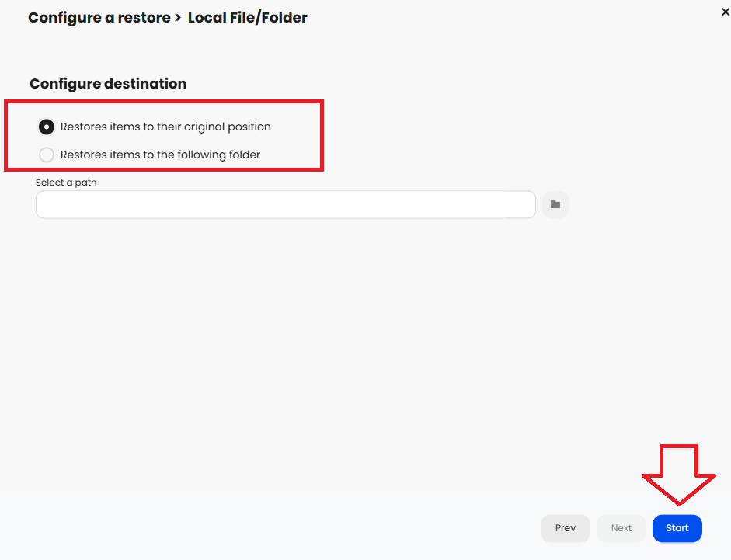Click the 'Select a path' field label
Screen dimensions: 731x560
click(x=66, y=183)
